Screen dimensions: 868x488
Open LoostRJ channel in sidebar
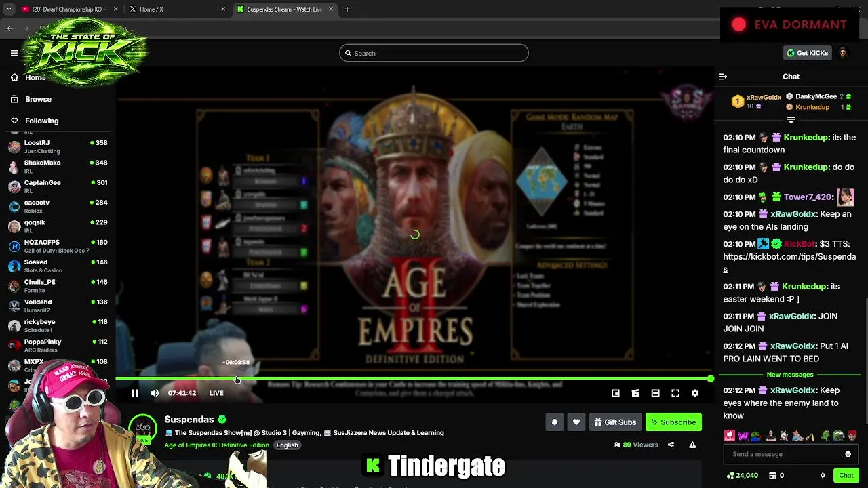coord(58,147)
